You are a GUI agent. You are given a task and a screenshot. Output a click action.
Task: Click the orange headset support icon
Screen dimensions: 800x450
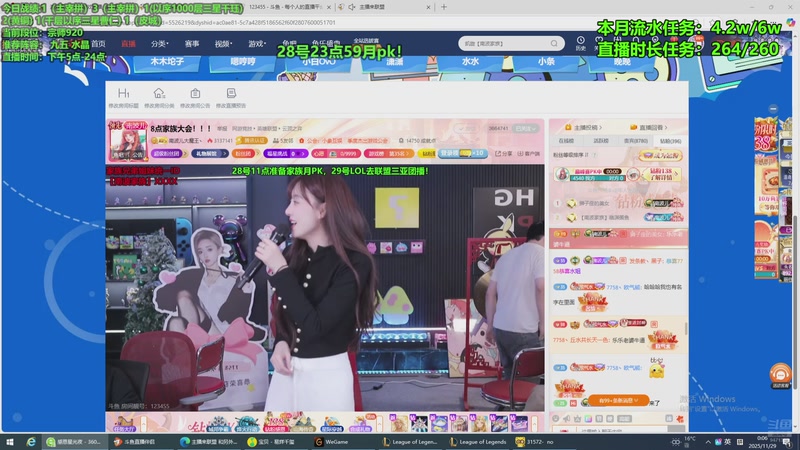click(780, 374)
